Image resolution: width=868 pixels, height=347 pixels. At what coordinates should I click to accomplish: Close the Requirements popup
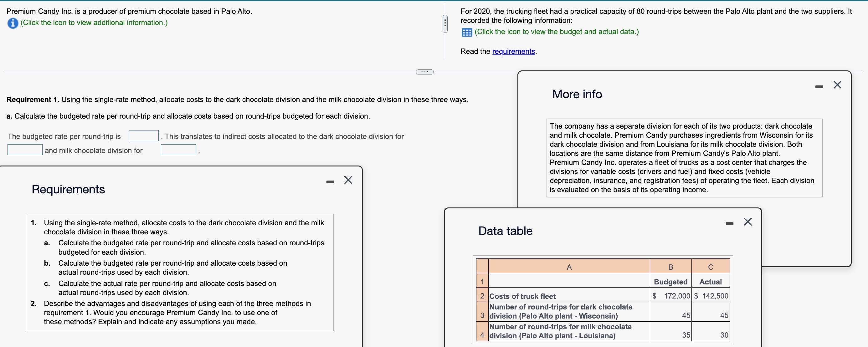coord(348,180)
